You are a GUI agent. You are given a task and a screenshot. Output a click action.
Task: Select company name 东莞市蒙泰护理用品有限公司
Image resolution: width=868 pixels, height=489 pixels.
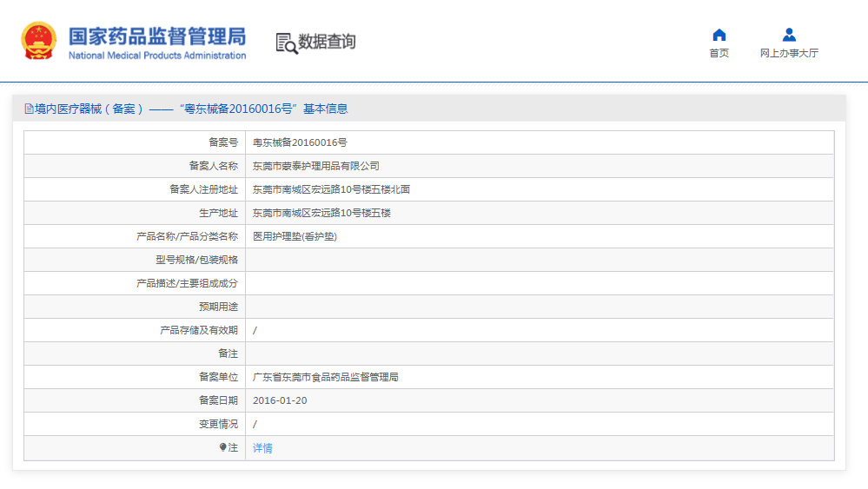316,166
